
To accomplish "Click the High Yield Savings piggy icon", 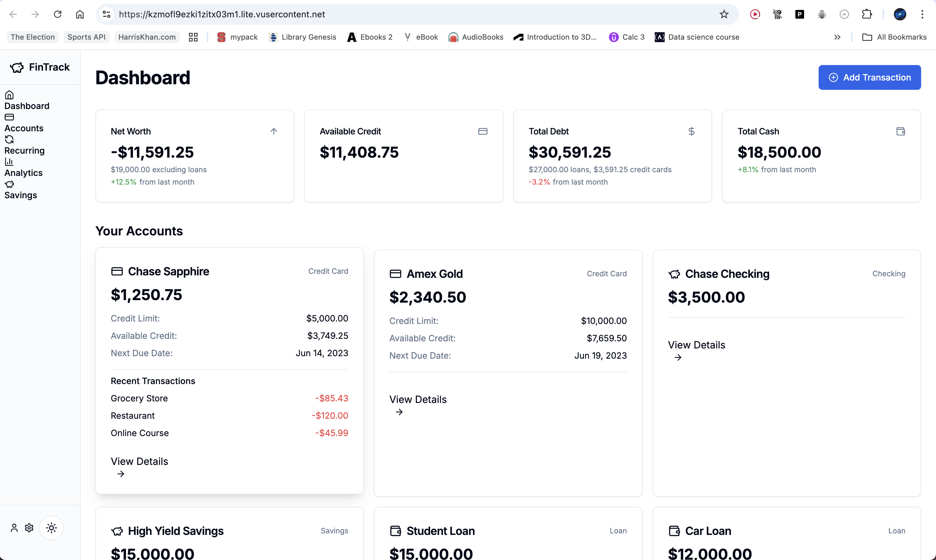I will [x=117, y=531].
